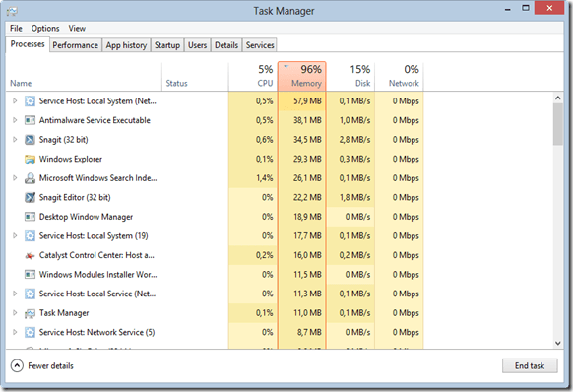Click the 1,4% CPU value
Image resolution: width=573 pixels, height=392 pixels.
pyautogui.click(x=264, y=178)
